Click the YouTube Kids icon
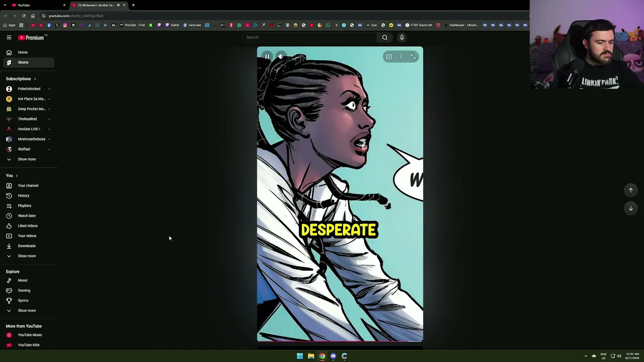 coord(9,345)
